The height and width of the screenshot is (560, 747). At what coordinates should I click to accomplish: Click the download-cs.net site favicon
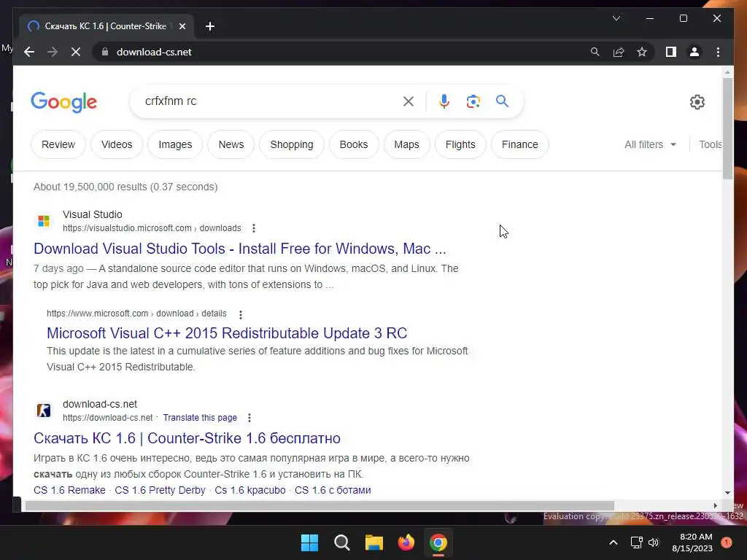click(x=44, y=410)
